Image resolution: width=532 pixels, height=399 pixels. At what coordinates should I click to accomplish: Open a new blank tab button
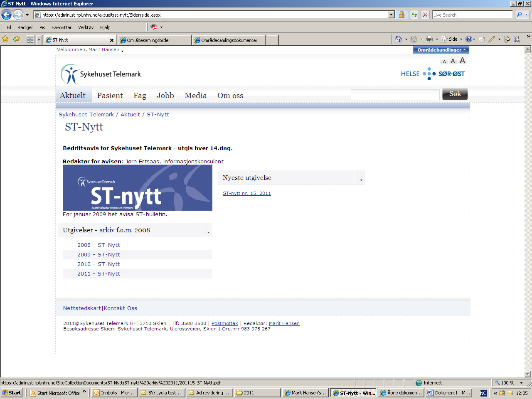click(272, 40)
